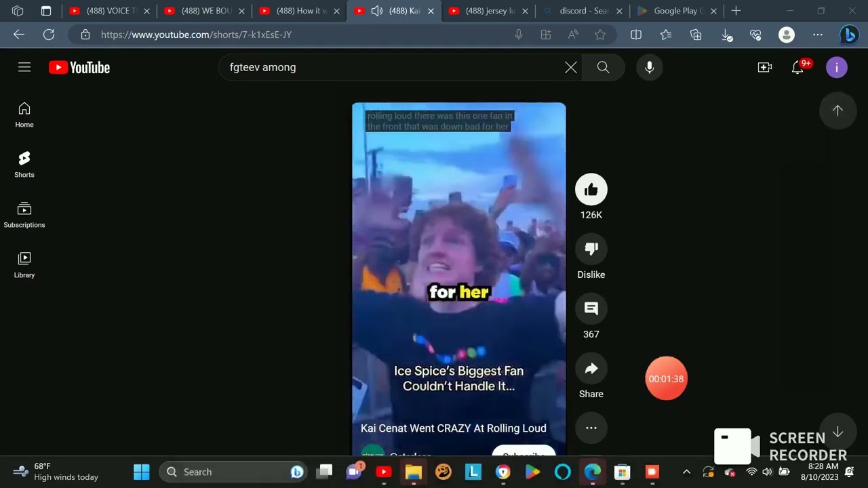Switch to the How it w tab
The height and width of the screenshot is (488, 868).
(298, 11)
